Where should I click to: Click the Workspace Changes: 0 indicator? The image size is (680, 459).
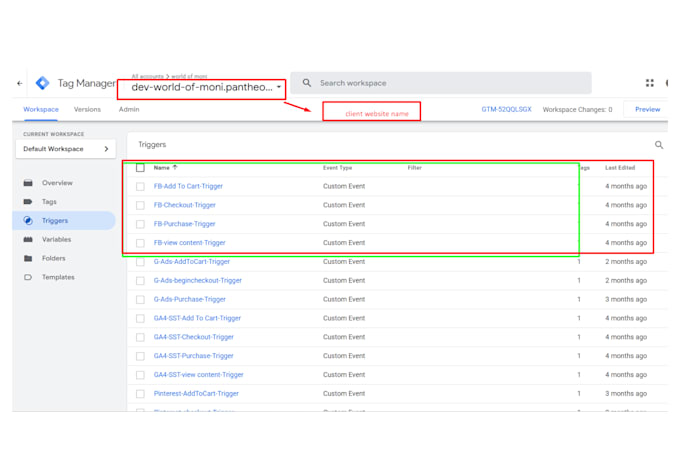tap(577, 109)
